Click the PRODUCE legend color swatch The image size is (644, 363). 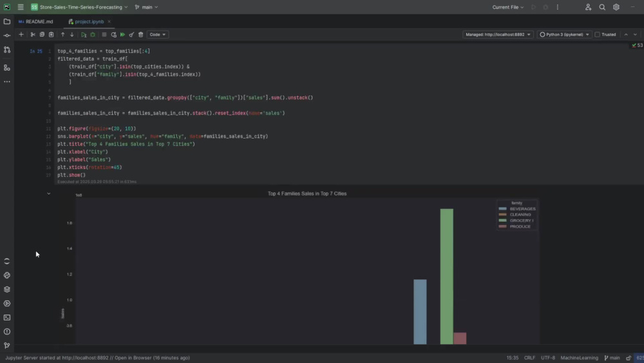(x=503, y=226)
